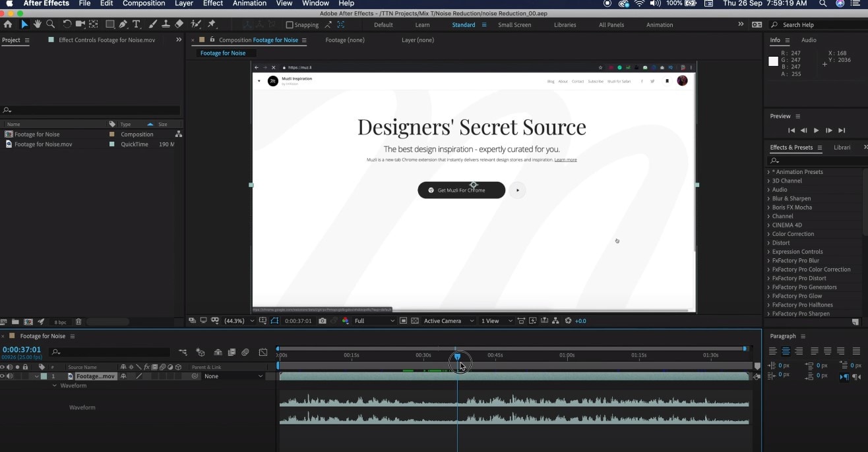Expand the Color Correction effects category

click(768, 234)
